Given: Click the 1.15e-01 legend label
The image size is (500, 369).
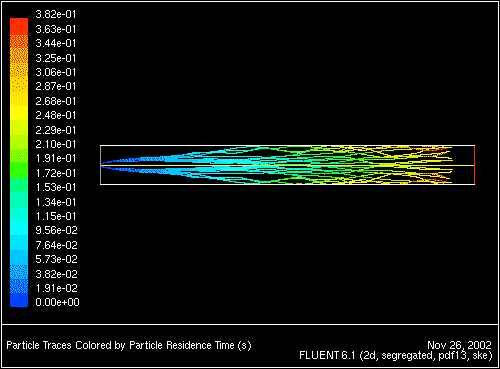Looking at the screenshot, I should [56, 216].
